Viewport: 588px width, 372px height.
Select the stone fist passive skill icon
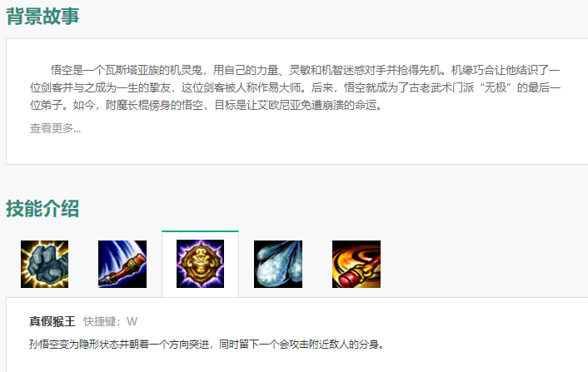coord(45,264)
